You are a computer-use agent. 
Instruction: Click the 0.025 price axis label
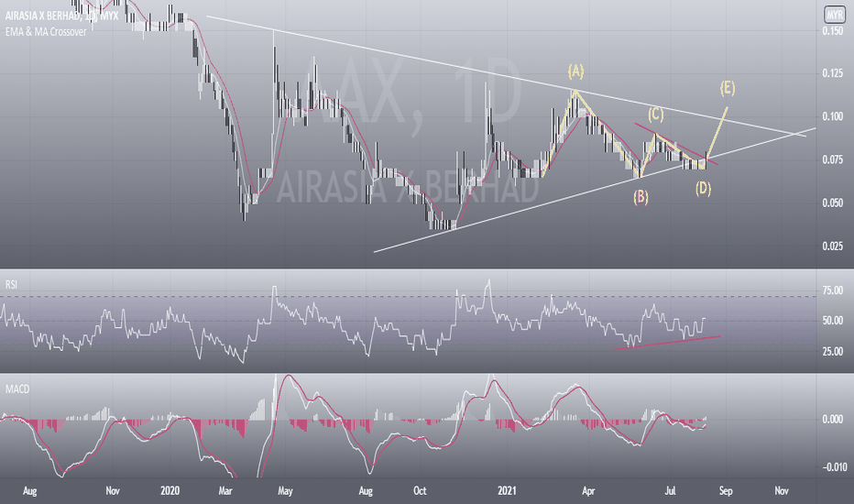coord(833,247)
